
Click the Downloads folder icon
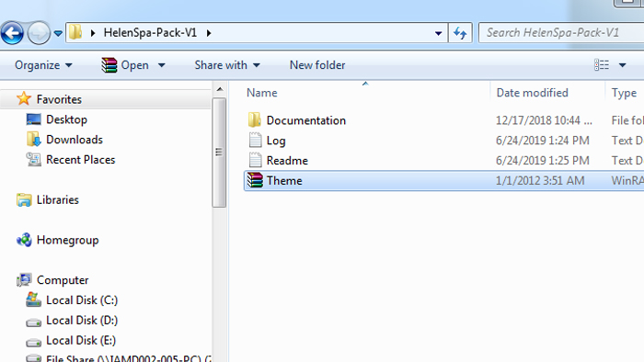pos(34,140)
